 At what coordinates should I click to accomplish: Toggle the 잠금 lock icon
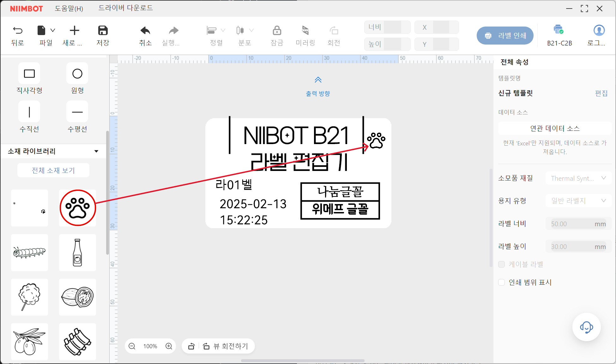point(277,30)
